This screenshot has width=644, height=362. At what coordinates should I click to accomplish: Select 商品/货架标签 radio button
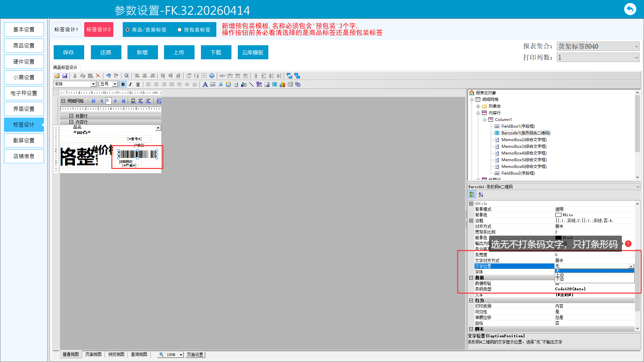pyautogui.click(x=128, y=30)
